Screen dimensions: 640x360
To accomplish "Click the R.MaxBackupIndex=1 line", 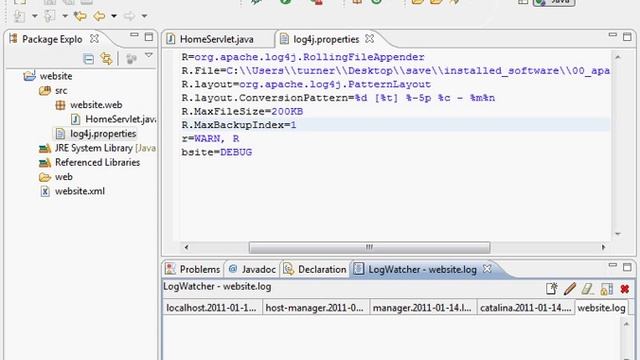I will coord(239,125).
